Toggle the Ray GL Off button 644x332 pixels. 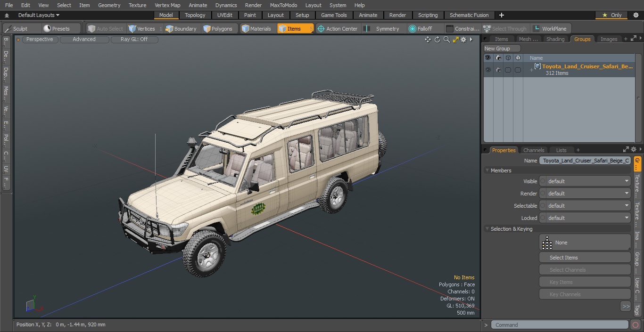click(134, 39)
